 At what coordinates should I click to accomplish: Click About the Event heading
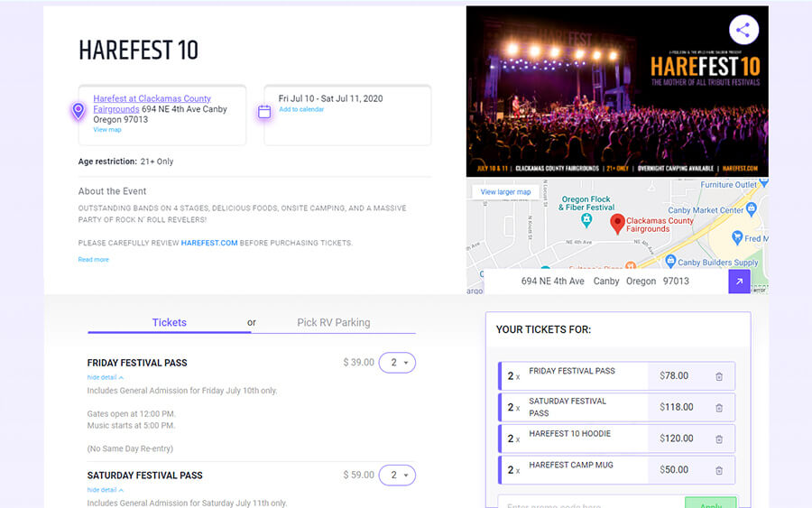[x=113, y=191]
